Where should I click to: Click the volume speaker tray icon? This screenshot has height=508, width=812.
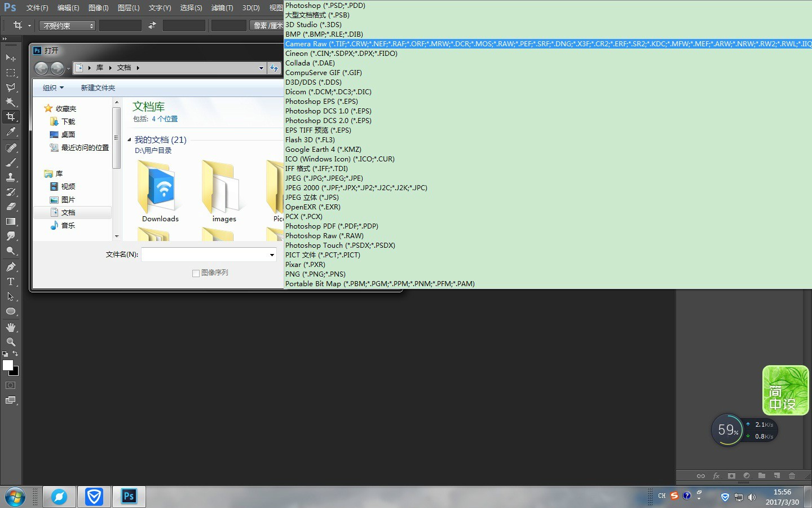(x=752, y=497)
